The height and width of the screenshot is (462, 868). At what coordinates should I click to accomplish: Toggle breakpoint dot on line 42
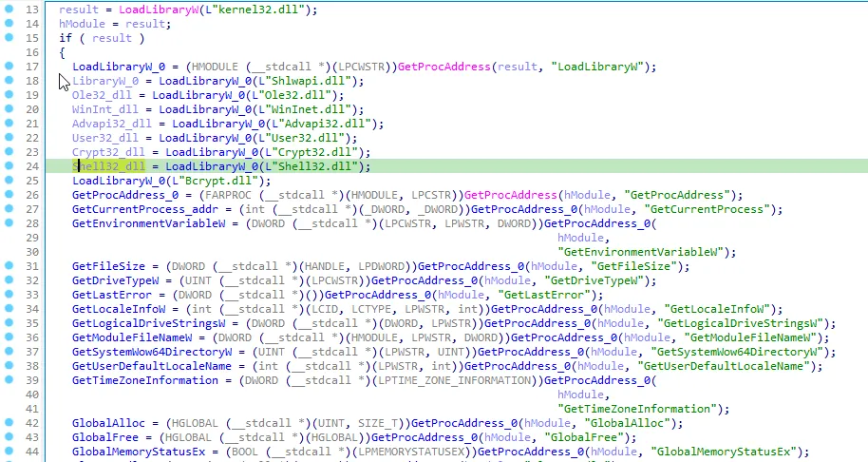(x=9, y=423)
